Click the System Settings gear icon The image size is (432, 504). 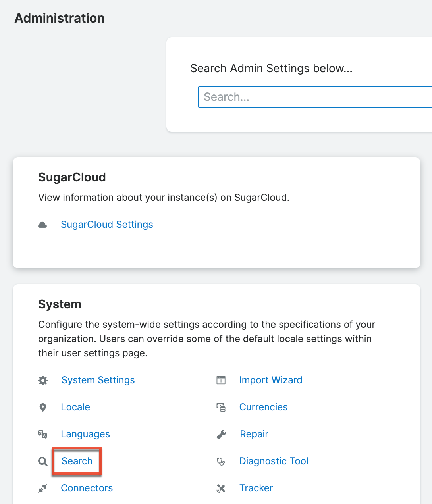[43, 381]
